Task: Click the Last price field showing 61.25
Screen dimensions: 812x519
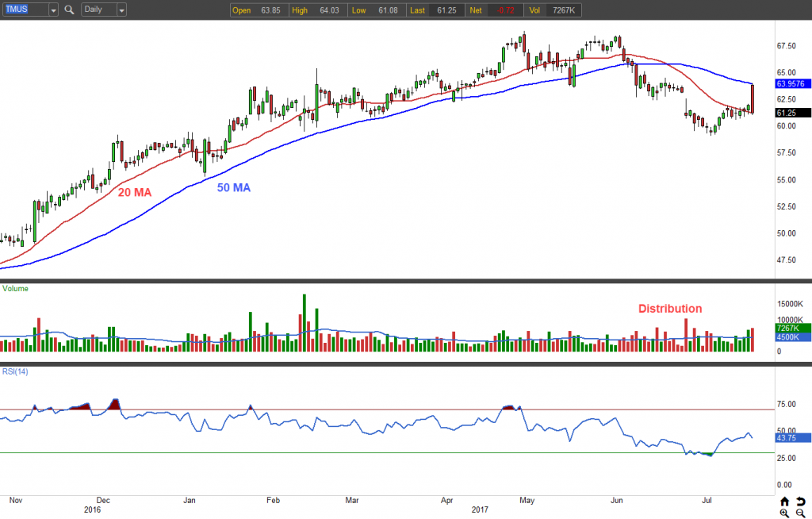Action: point(446,10)
